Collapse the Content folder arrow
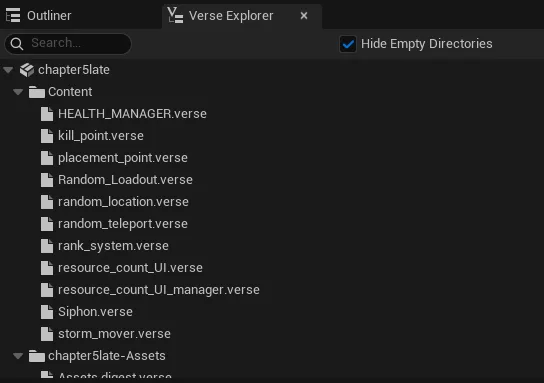The image size is (544, 383). click(18, 92)
